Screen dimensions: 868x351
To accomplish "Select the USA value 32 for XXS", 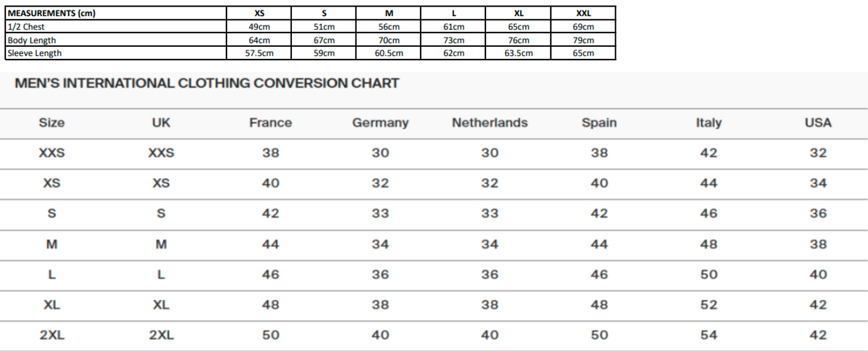I will click(818, 153).
